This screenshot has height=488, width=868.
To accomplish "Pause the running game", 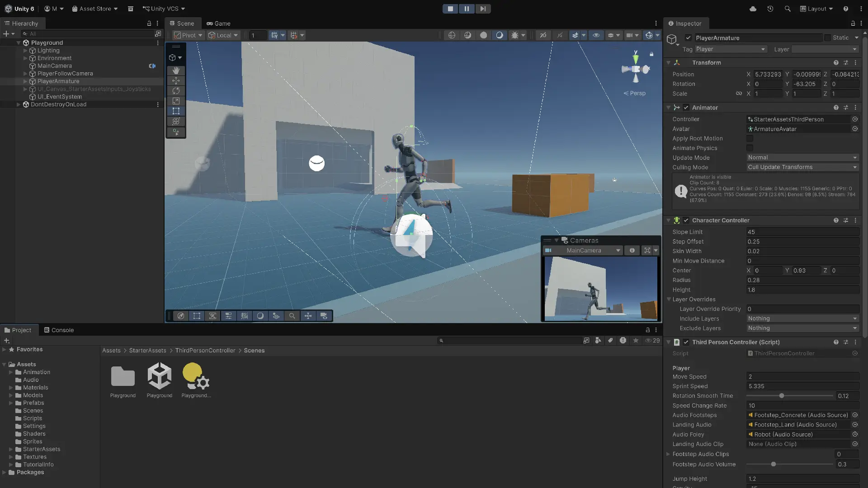I will point(467,9).
